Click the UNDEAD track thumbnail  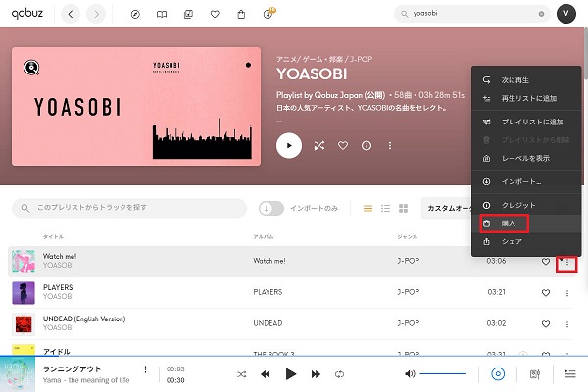tap(24, 324)
